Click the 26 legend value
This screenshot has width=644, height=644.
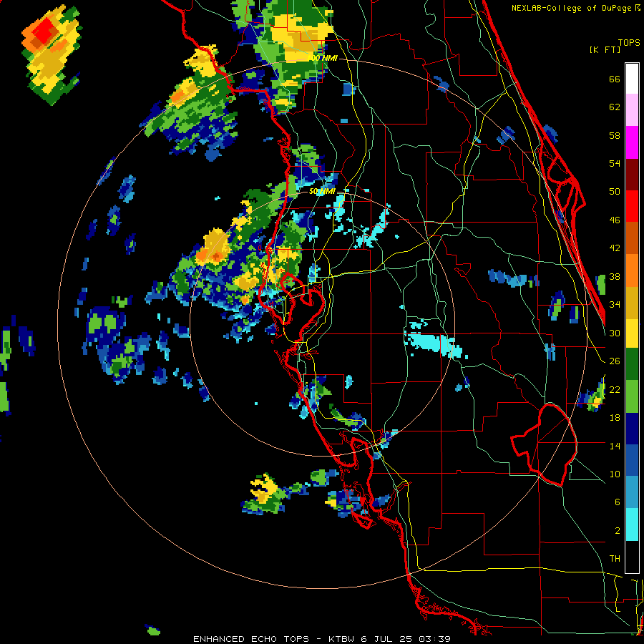615,361
